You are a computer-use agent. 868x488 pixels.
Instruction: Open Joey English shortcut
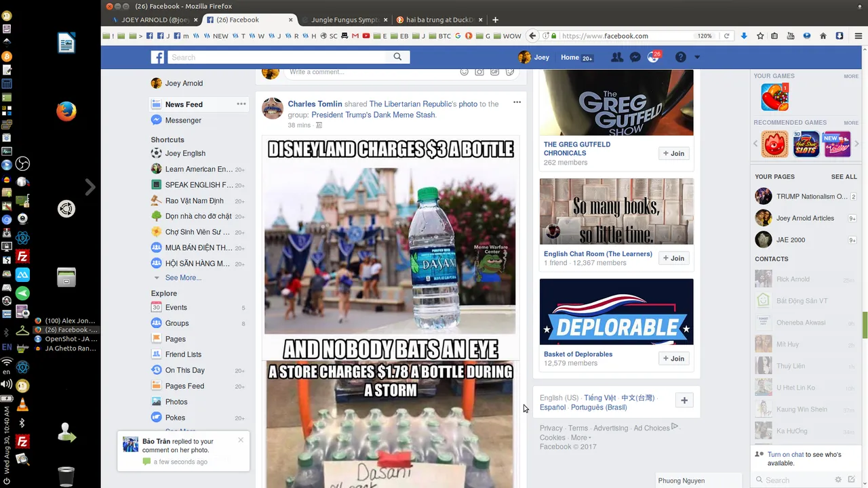tap(185, 153)
